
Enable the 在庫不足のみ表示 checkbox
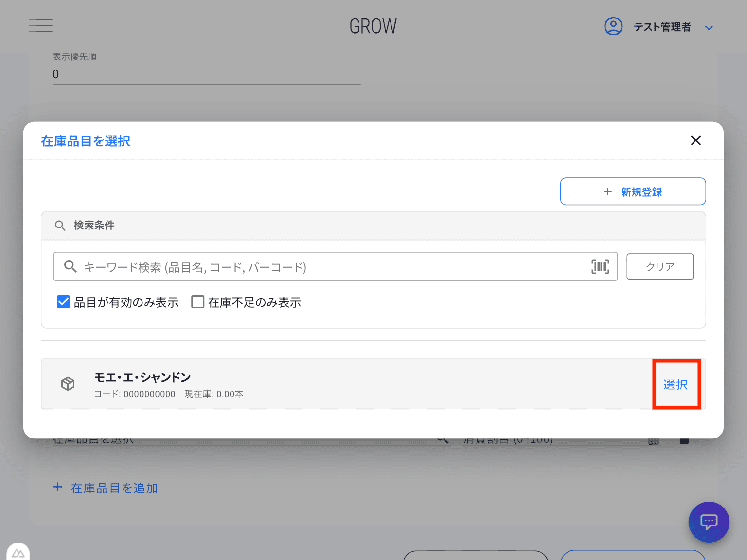(198, 302)
